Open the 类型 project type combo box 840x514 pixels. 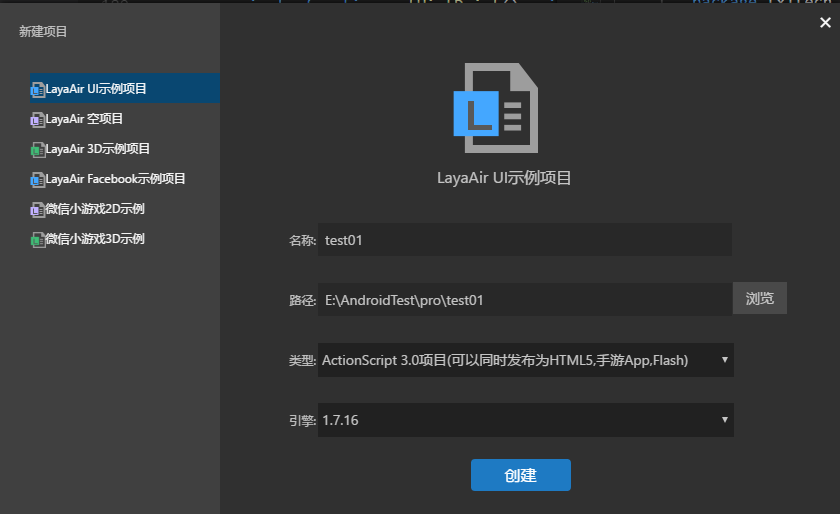coord(526,360)
